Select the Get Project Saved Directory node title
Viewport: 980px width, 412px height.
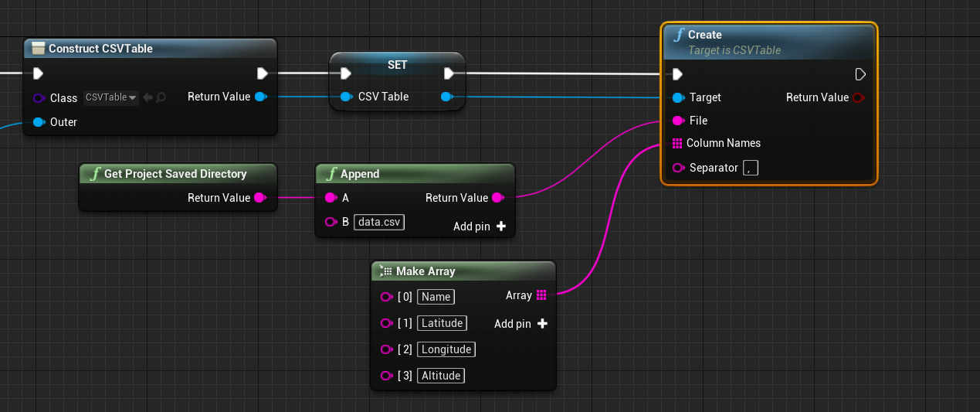coord(175,174)
